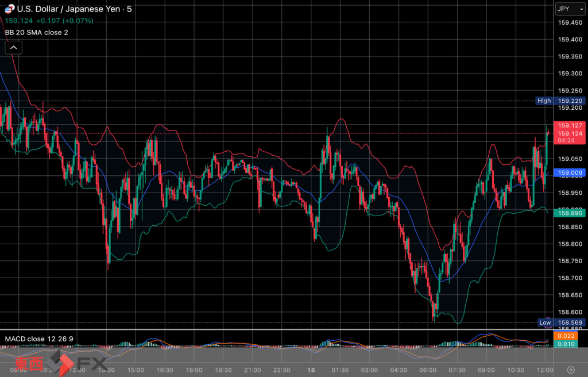
Task: Click the High 159.220 price label
Action: pyautogui.click(x=560, y=101)
